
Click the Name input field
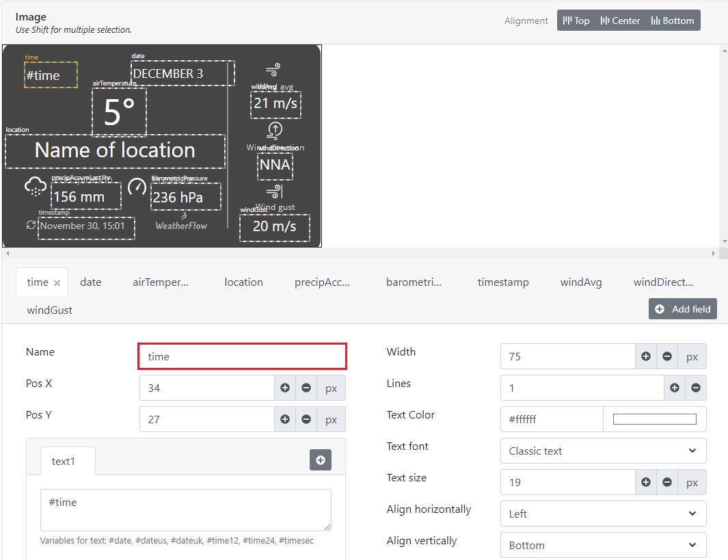point(242,356)
